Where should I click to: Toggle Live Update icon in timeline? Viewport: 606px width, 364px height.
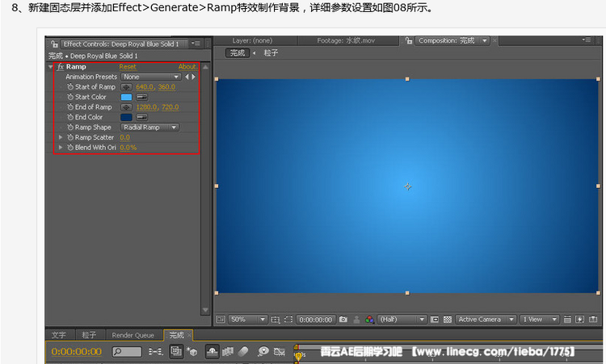[176, 351]
